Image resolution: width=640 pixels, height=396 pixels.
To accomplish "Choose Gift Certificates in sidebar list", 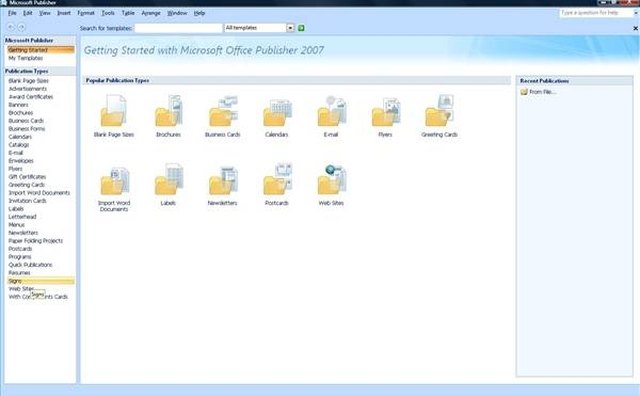I will [x=27, y=177].
